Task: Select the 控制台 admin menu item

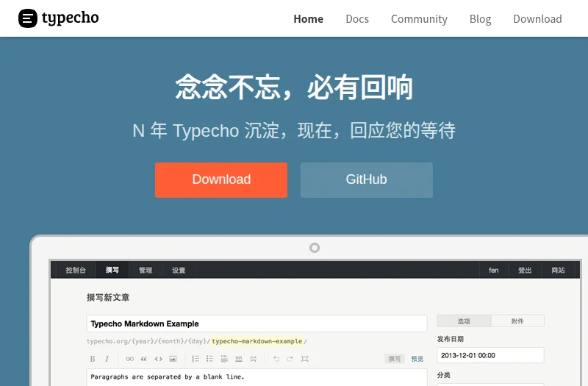Action: [76, 270]
